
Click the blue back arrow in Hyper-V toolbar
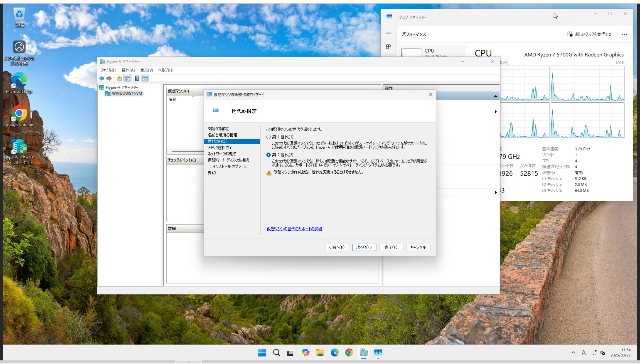tap(102, 78)
